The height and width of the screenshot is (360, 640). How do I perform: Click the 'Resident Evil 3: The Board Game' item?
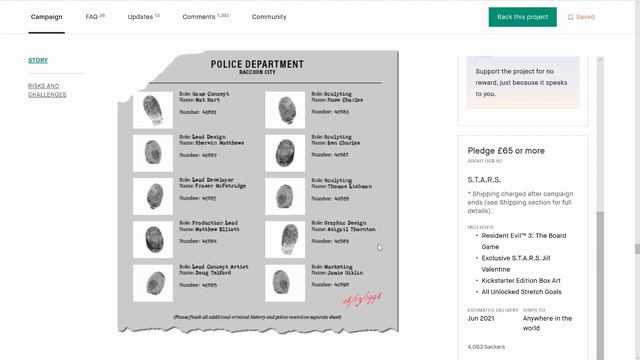coord(524,241)
